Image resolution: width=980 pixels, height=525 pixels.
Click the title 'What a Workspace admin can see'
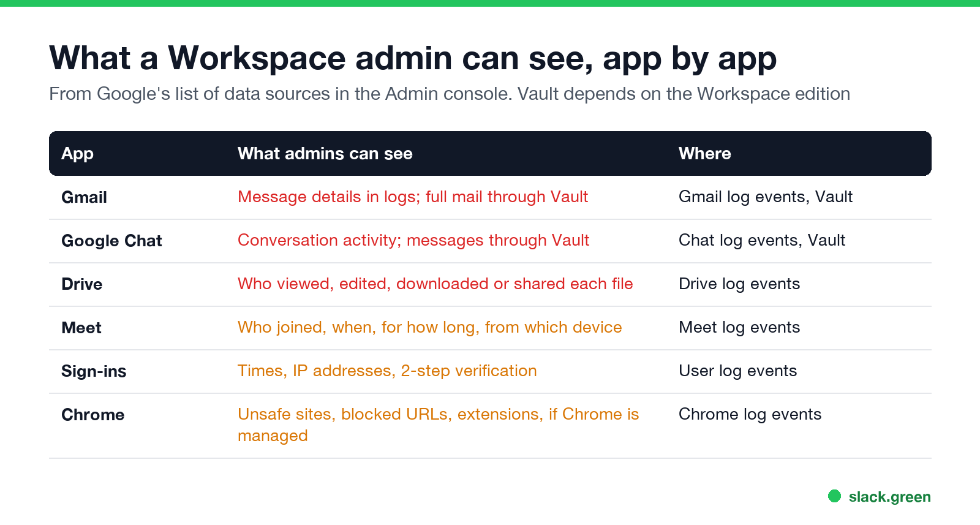[x=413, y=59]
